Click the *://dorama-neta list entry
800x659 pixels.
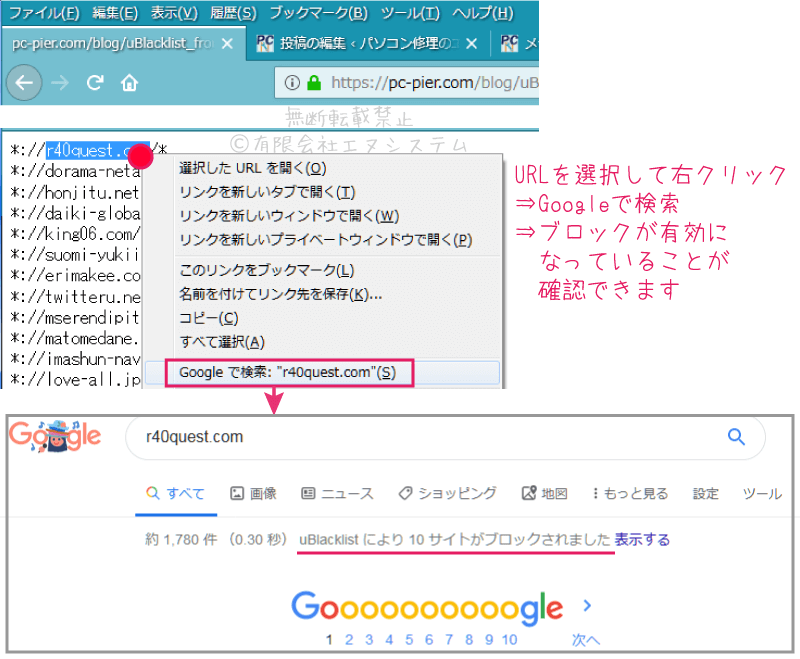pos(76,171)
